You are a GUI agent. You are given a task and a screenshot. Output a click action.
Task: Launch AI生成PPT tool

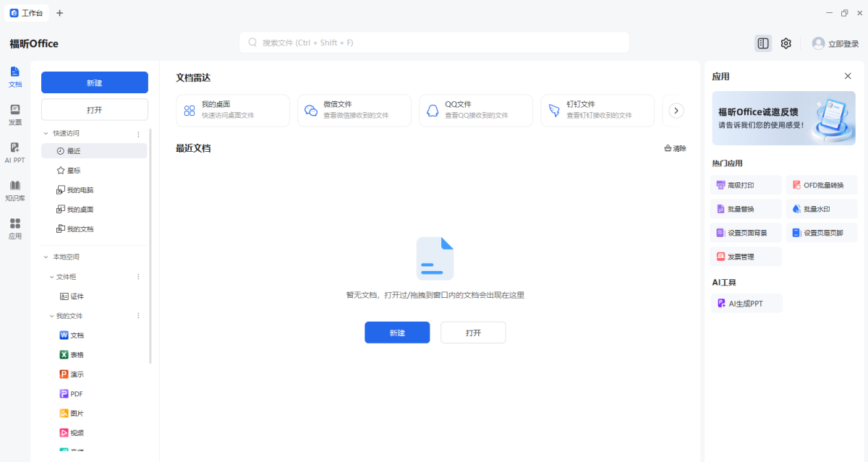[x=746, y=304]
